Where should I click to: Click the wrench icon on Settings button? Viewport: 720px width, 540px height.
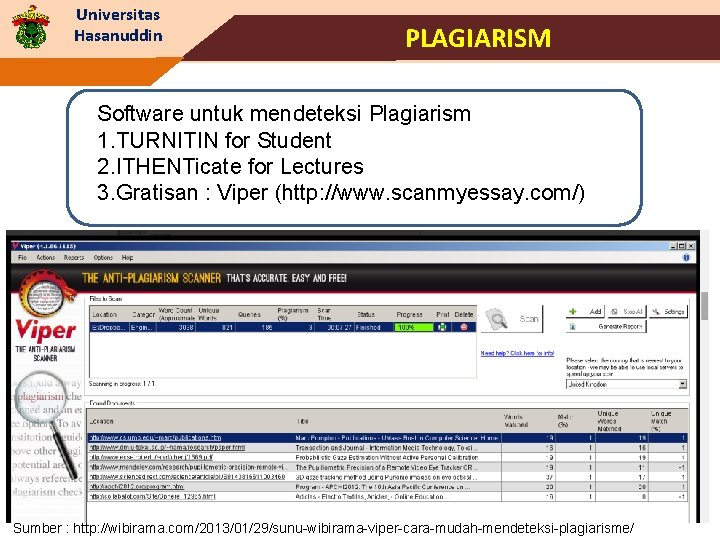[656, 311]
